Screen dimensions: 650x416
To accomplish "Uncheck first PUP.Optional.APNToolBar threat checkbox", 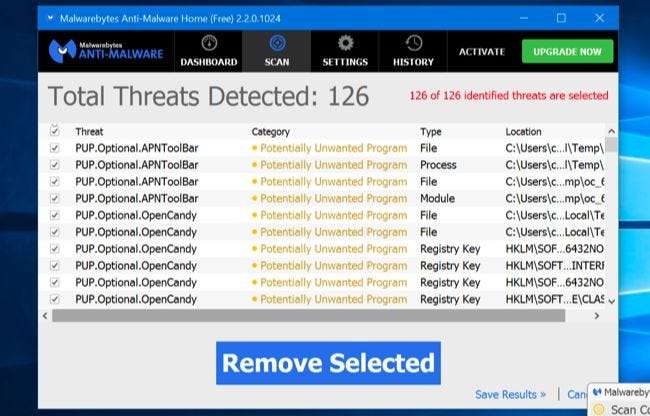I will [x=54, y=148].
